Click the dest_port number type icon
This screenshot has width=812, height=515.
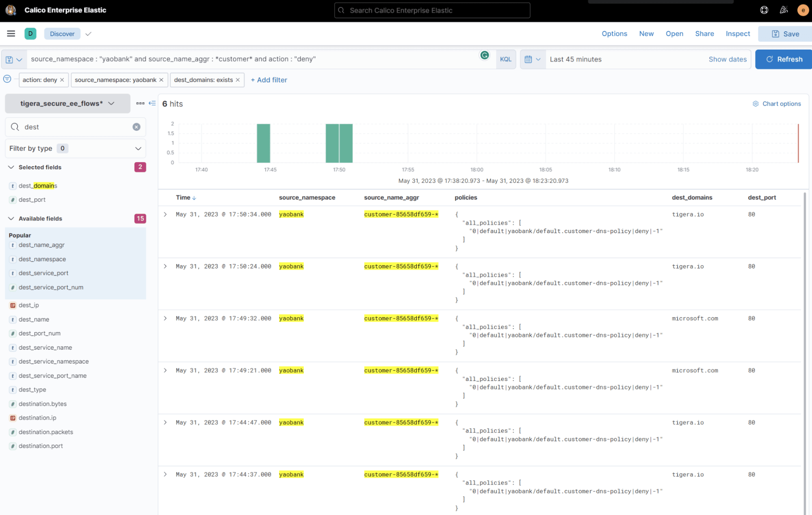coord(13,200)
